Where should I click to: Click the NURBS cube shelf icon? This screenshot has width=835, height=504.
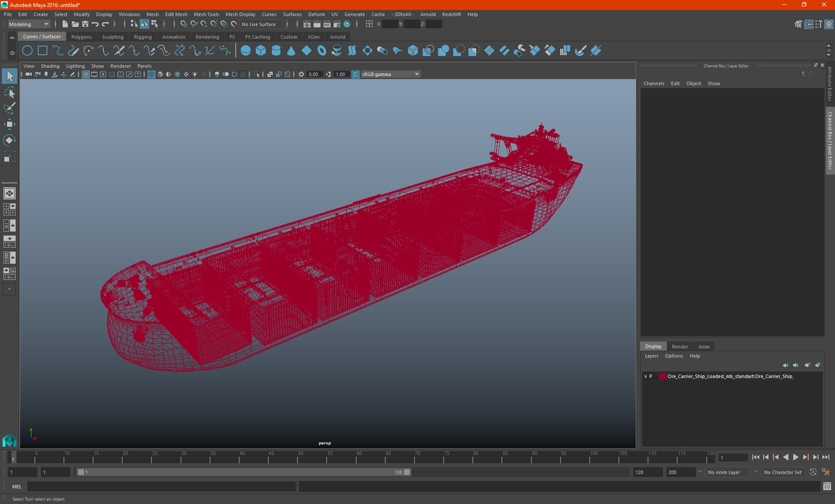point(261,51)
